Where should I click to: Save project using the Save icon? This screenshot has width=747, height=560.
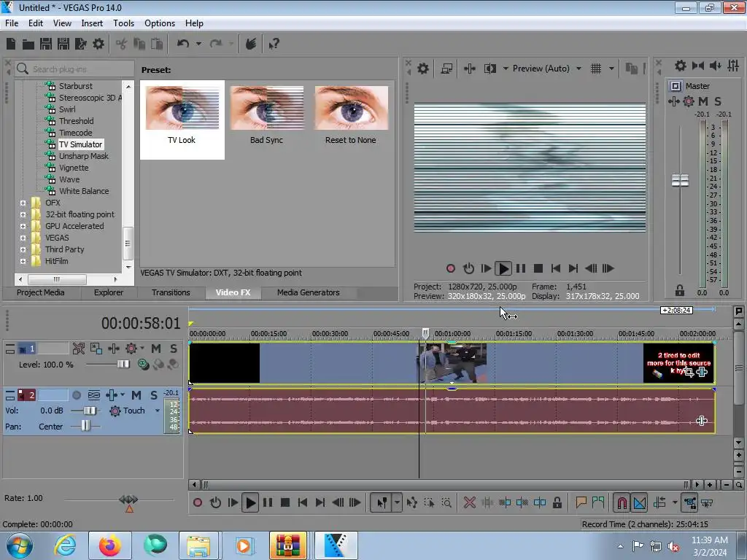coord(46,44)
